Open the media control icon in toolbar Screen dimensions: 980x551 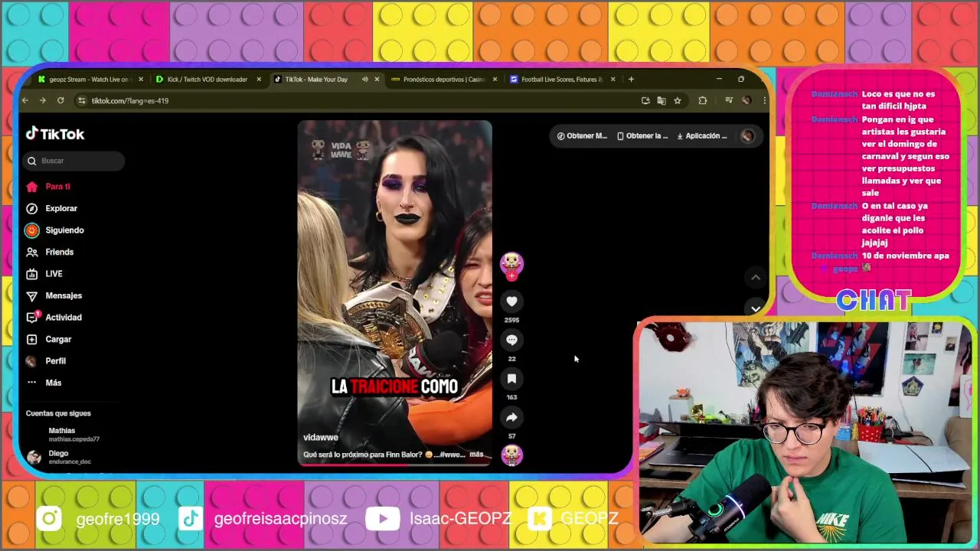(x=728, y=101)
